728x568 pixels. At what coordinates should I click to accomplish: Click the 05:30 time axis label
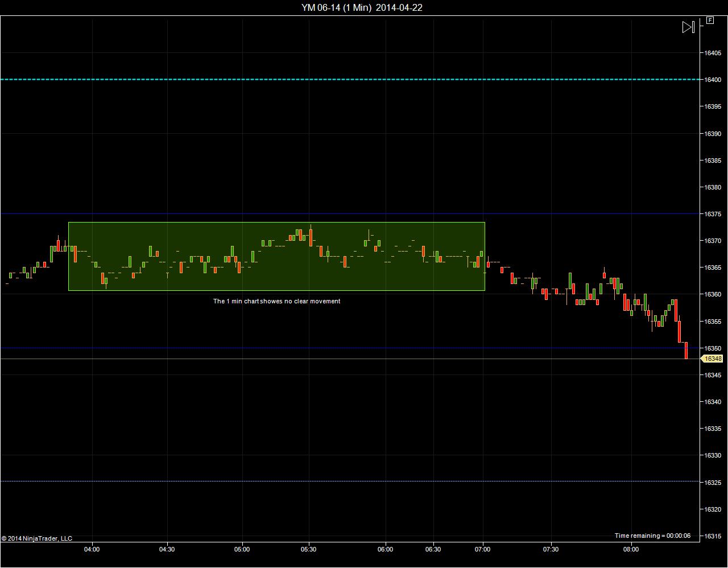(309, 549)
